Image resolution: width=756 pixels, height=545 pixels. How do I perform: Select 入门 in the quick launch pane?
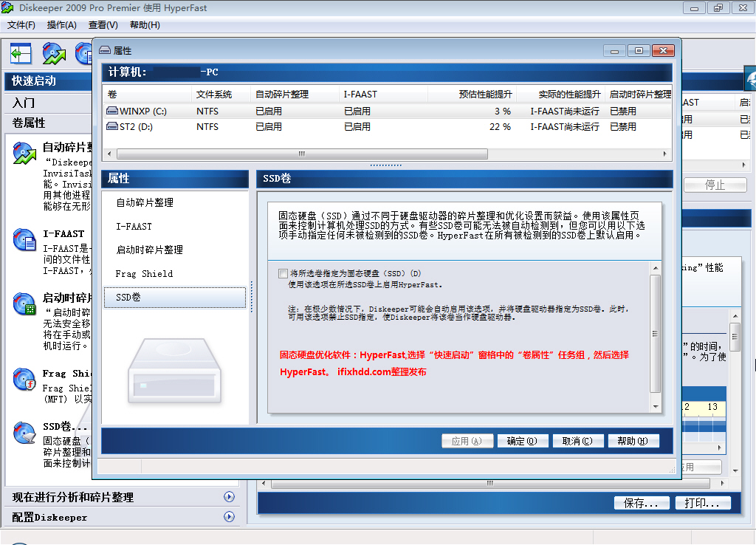[x=23, y=103]
